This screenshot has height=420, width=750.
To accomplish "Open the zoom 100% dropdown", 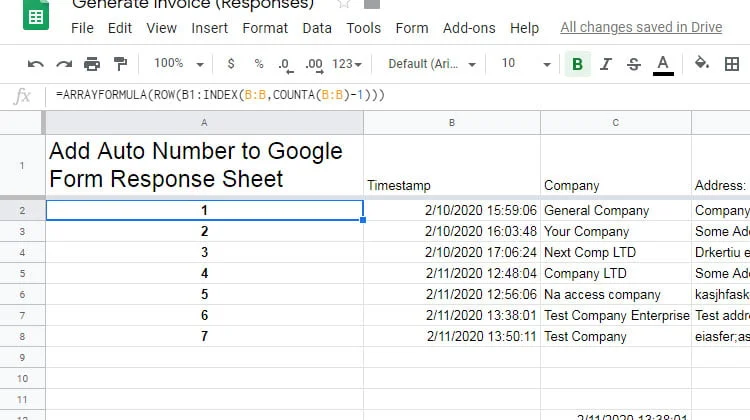I will point(178,64).
